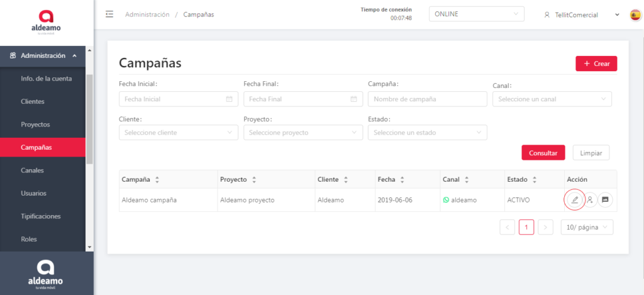Click the sidebar vertical scrollbar
Screen dimensions: 644x295
coord(89,120)
